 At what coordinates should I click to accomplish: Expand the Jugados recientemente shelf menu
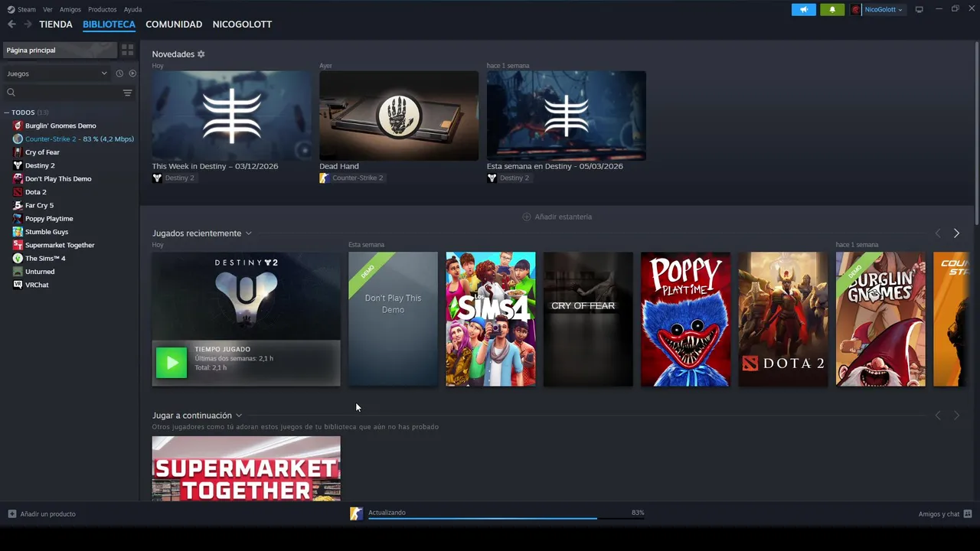pos(248,233)
